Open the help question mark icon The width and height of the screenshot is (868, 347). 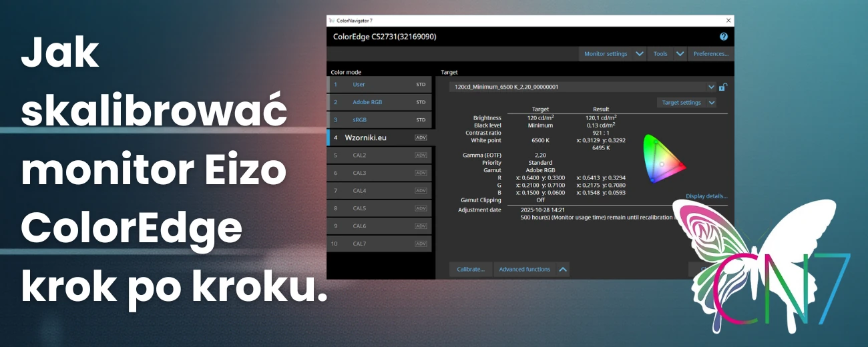[724, 37]
